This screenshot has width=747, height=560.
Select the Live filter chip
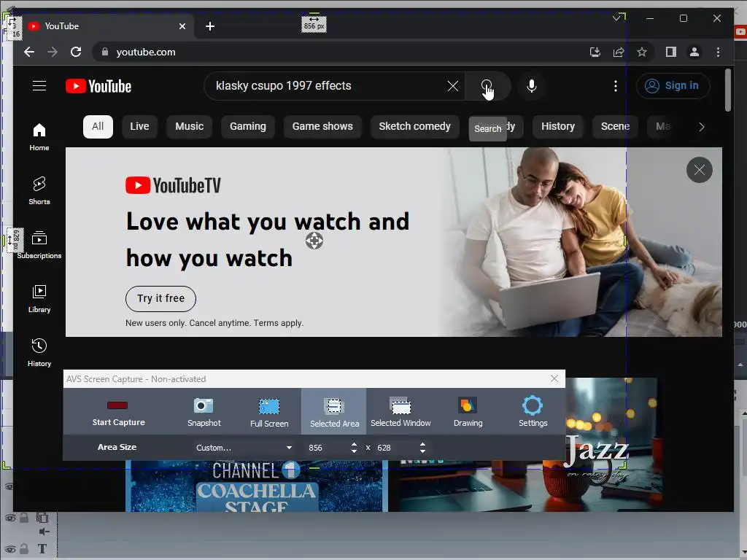pyautogui.click(x=139, y=127)
